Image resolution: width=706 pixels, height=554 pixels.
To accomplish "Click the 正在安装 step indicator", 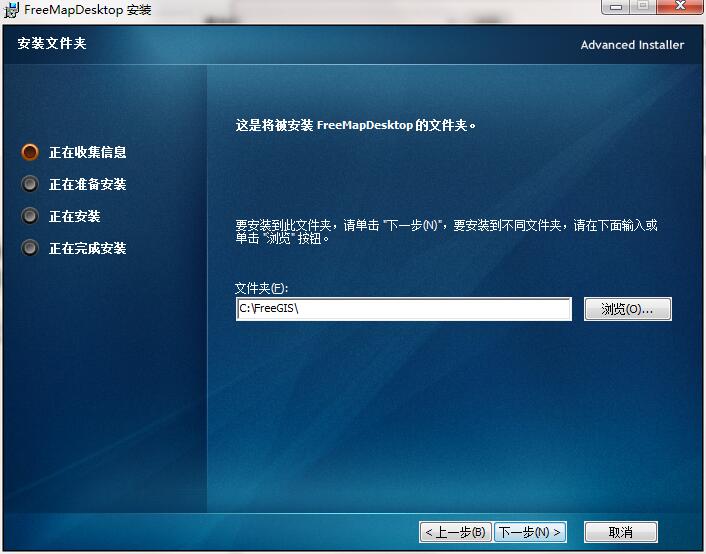I will point(30,216).
